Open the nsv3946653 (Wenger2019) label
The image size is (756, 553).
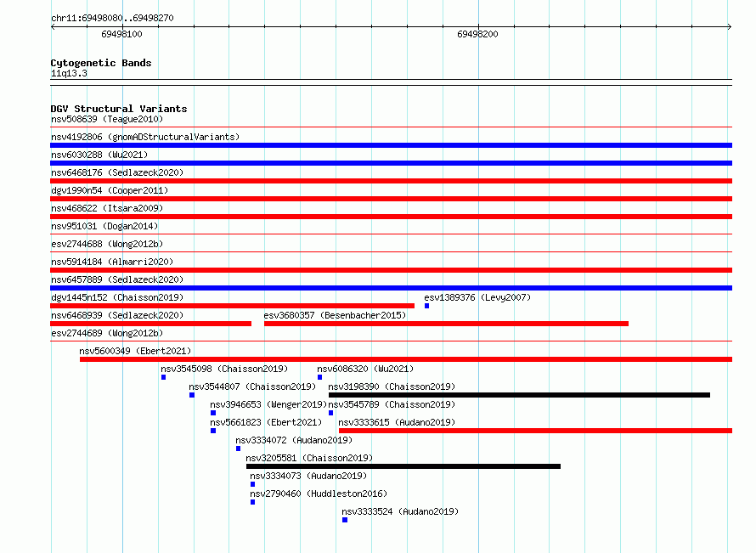(268, 404)
